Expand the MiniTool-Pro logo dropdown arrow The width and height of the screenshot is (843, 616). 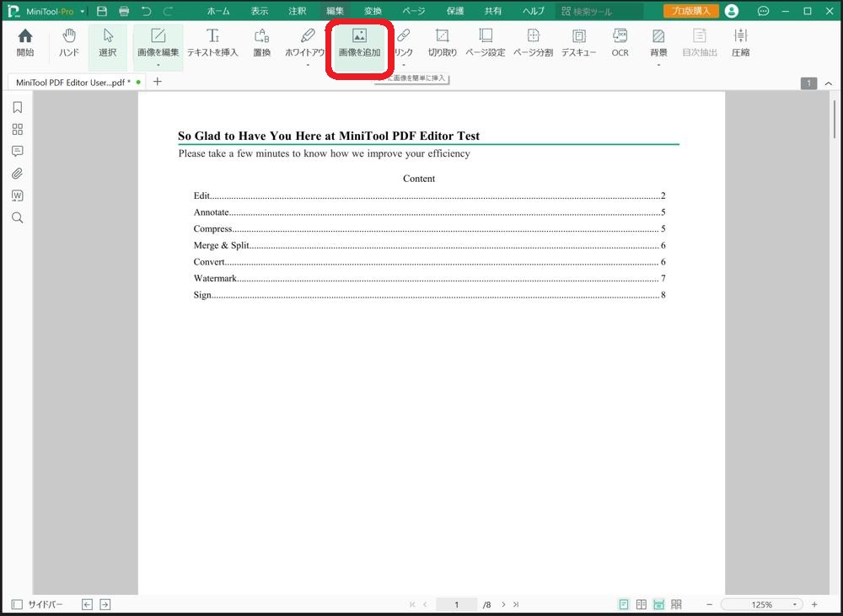click(x=83, y=11)
